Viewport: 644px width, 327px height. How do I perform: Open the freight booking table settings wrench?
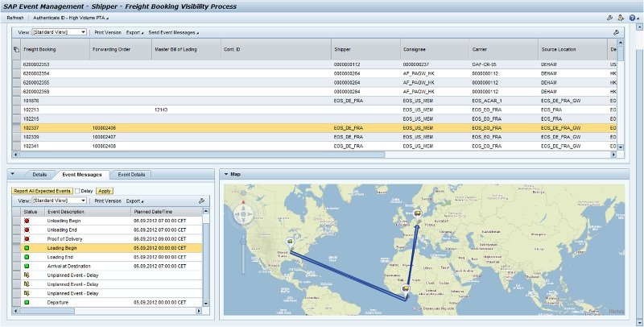(x=616, y=32)
